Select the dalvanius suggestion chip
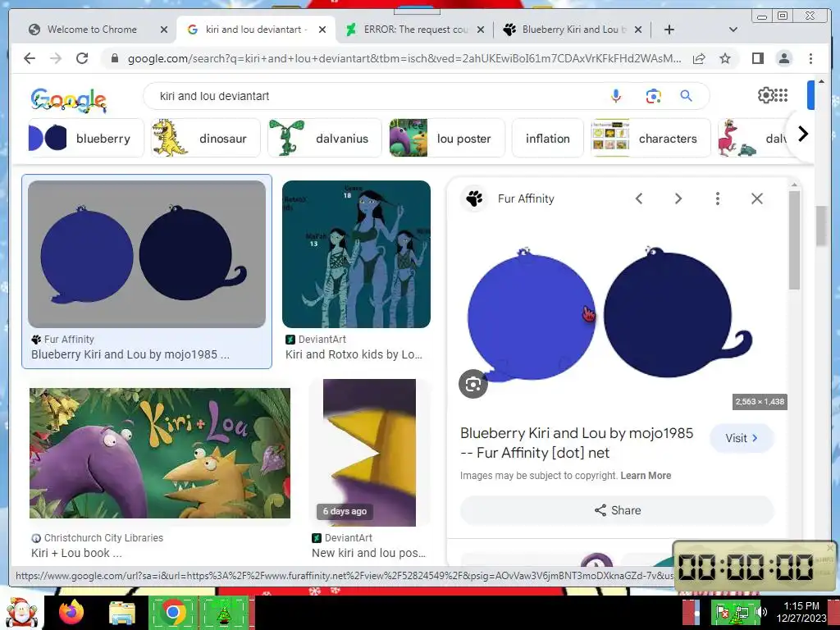This screenshot has width=840, height=630. pyautogui.click(x=325, y=138)
